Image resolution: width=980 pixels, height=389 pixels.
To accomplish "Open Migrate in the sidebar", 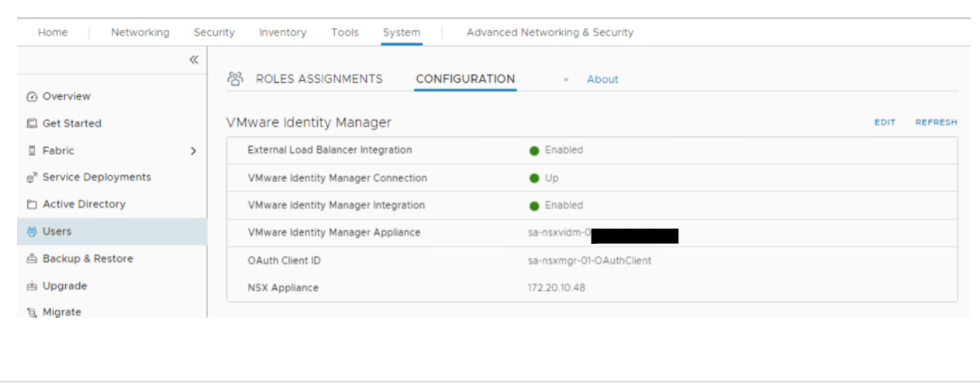I will coord(62,312).
